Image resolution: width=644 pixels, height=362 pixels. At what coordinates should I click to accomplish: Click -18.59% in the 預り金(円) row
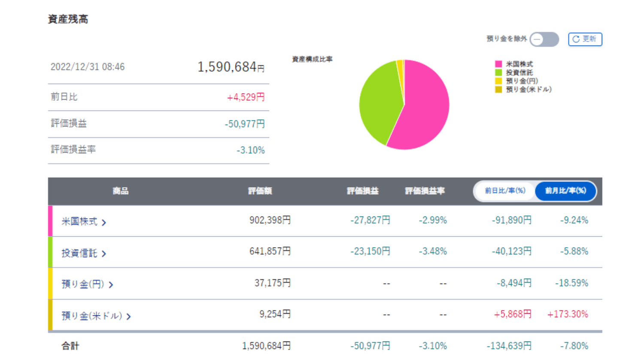572,283
